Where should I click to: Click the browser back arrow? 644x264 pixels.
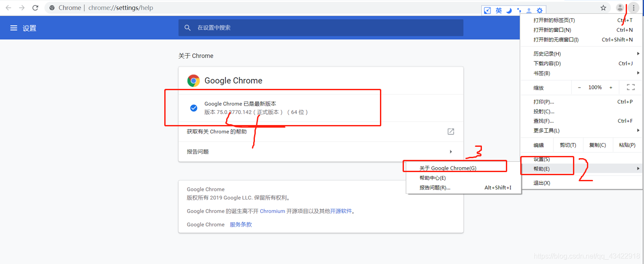point(8,8)
